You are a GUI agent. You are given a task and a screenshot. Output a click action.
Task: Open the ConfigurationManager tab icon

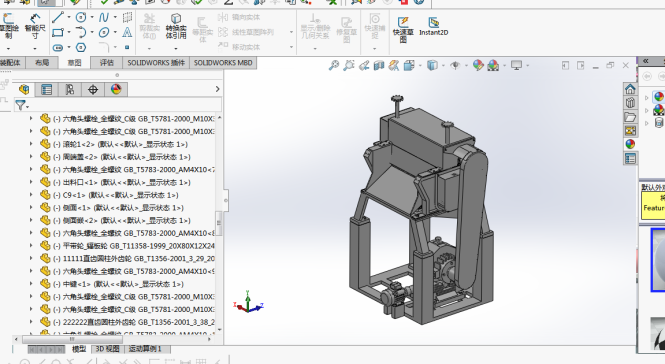(x=70, y=89)
